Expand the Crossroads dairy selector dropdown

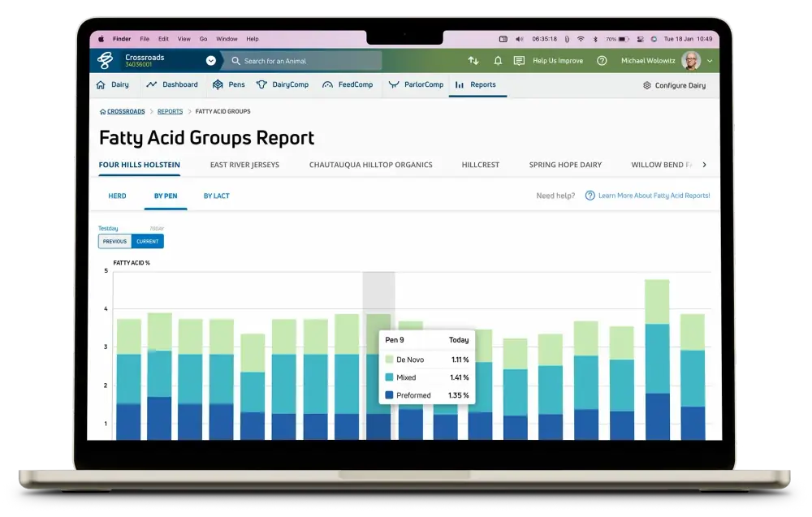tap(211, 61)
